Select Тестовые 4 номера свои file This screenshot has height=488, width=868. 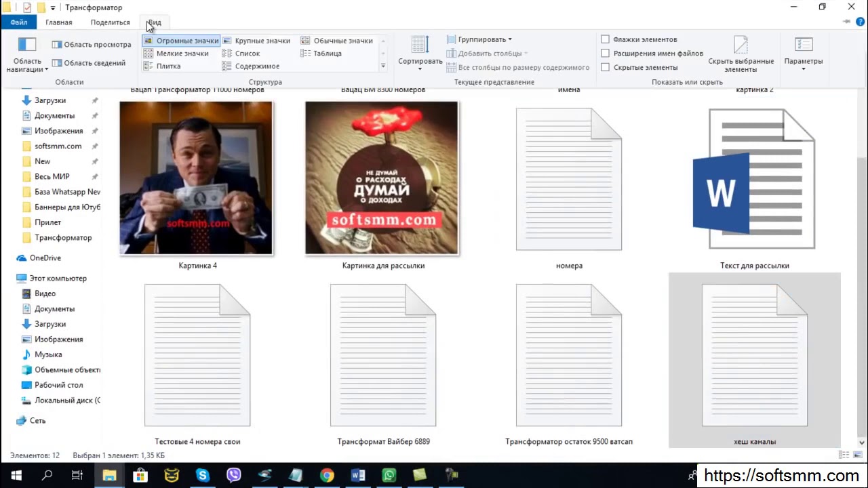coord(197,355)
